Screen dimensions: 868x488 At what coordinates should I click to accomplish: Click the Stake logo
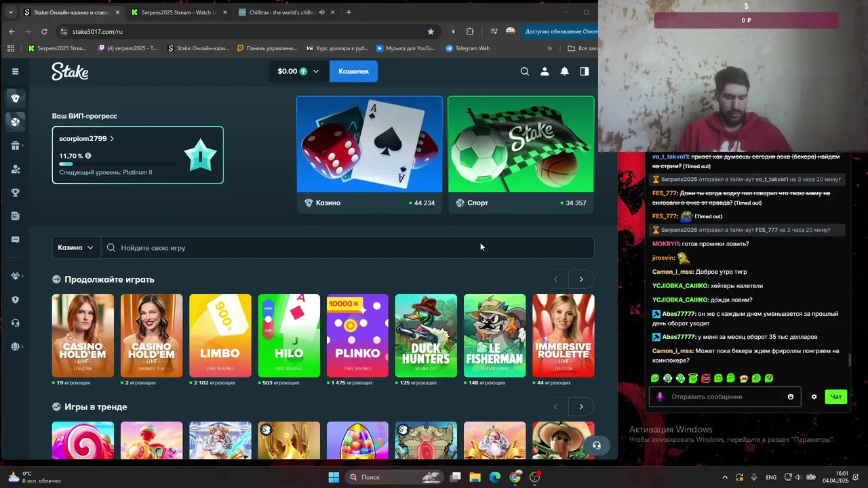(x=70, y=71)
